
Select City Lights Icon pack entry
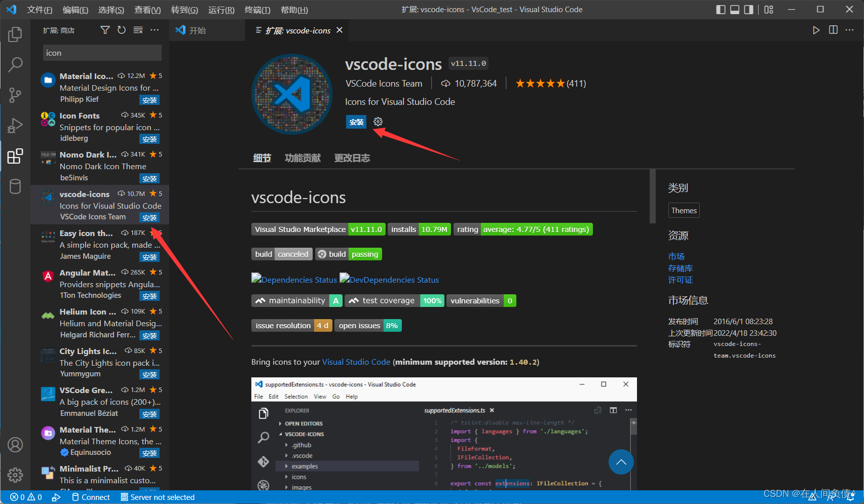100,363
